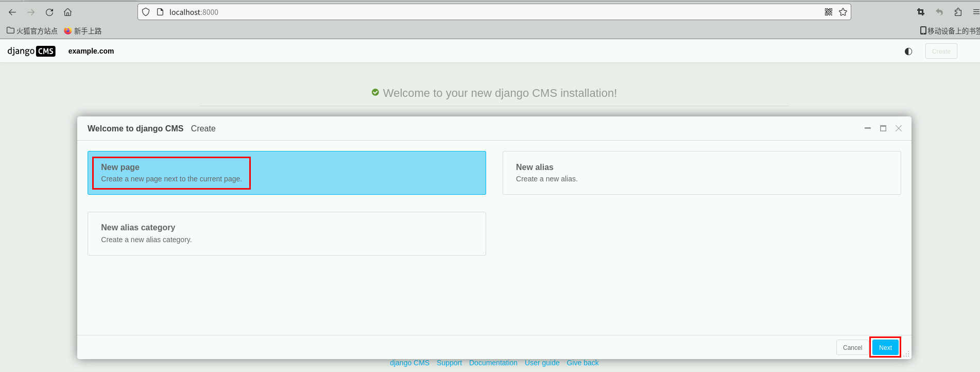This screenshot has width=980, height=372.
Task: Open the QR code icon in address bar
Action: [829, 12]
